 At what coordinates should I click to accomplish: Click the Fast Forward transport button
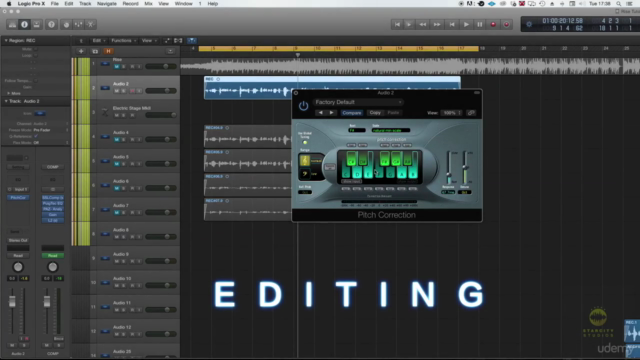[437, 24]
